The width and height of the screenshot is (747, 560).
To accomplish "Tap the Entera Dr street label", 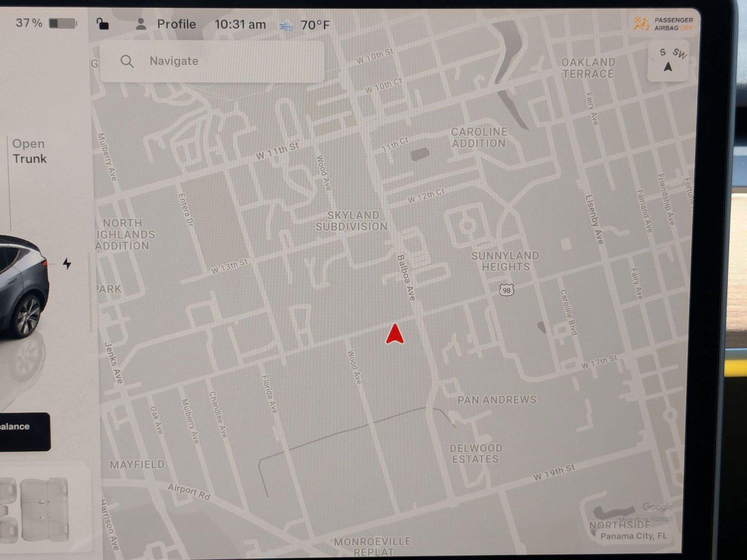I will pyautogui.click(x=185, y=210).
